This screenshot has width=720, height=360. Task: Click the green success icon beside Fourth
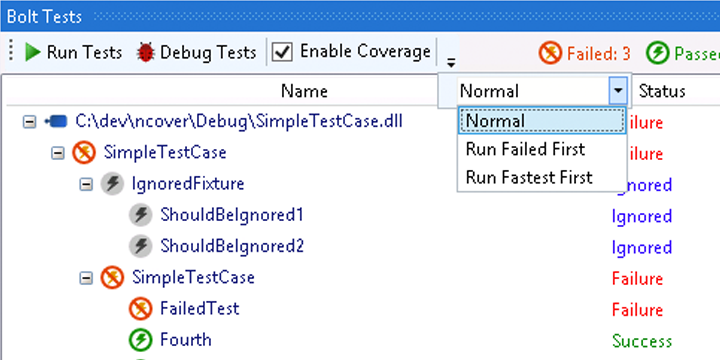tap(140, 340)
